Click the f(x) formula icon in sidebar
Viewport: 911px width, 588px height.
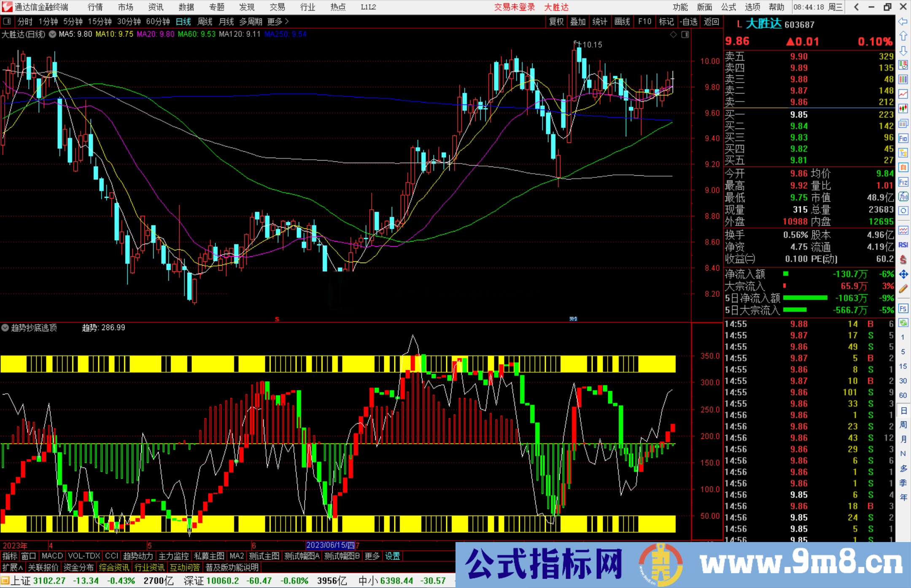tap(903, 196)
